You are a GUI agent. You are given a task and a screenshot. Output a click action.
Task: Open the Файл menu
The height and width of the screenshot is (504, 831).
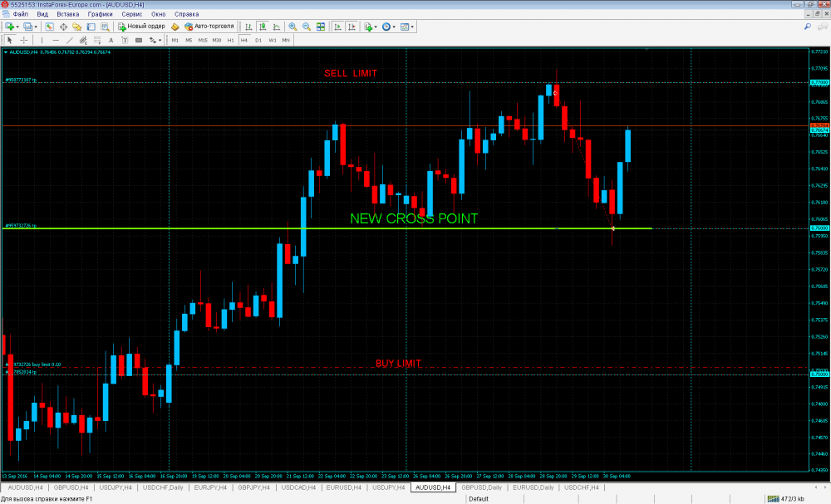(x=20, y=14)
